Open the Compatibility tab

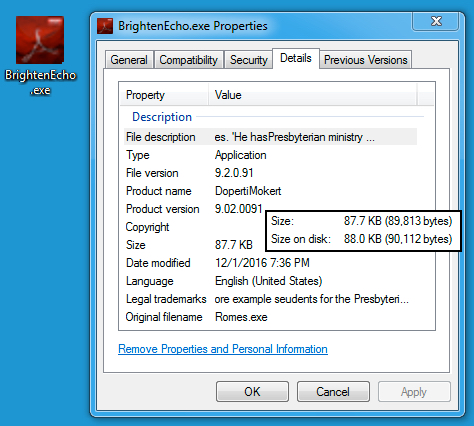[x=188, y=60]
